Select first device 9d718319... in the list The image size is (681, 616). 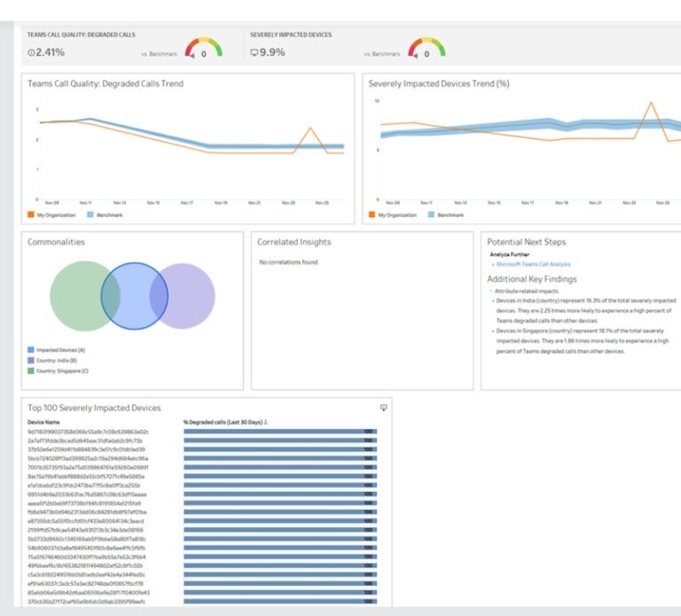(86, 432)
